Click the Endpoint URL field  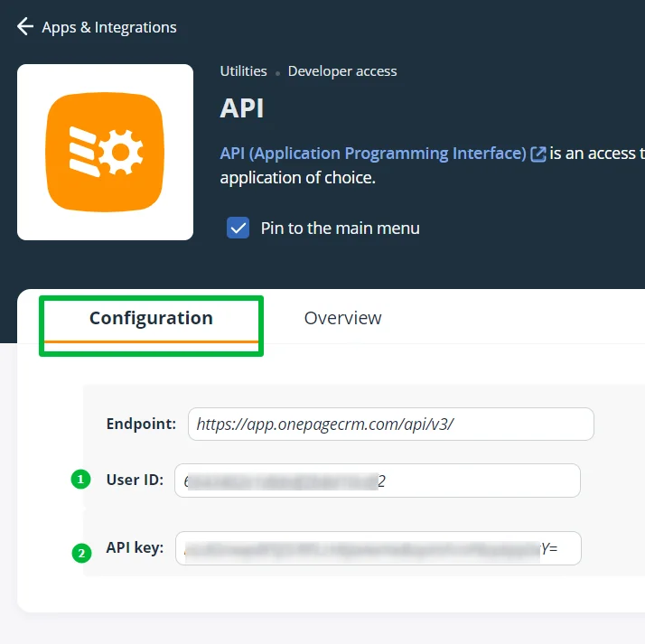pyautogui.click(x=391, y=424)
